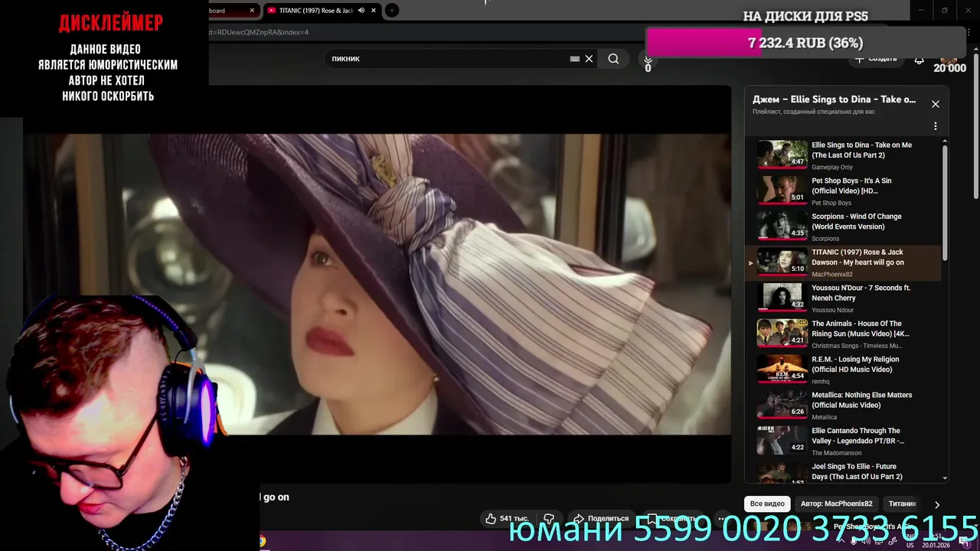The image size is (980, 551).
Task: Click the Titanic video player frame
Action: 377,285
